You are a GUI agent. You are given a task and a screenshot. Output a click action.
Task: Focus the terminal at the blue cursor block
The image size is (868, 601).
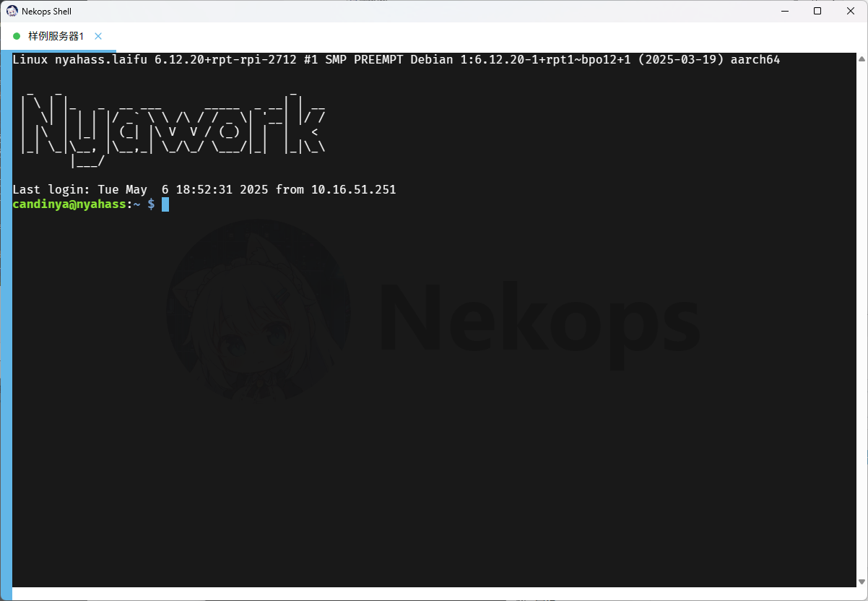165,204
